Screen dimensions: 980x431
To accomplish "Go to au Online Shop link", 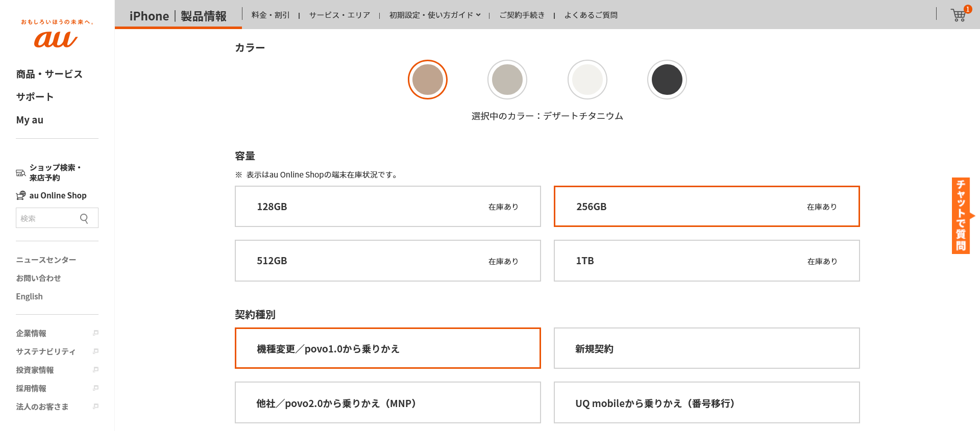I will point(58,195).
